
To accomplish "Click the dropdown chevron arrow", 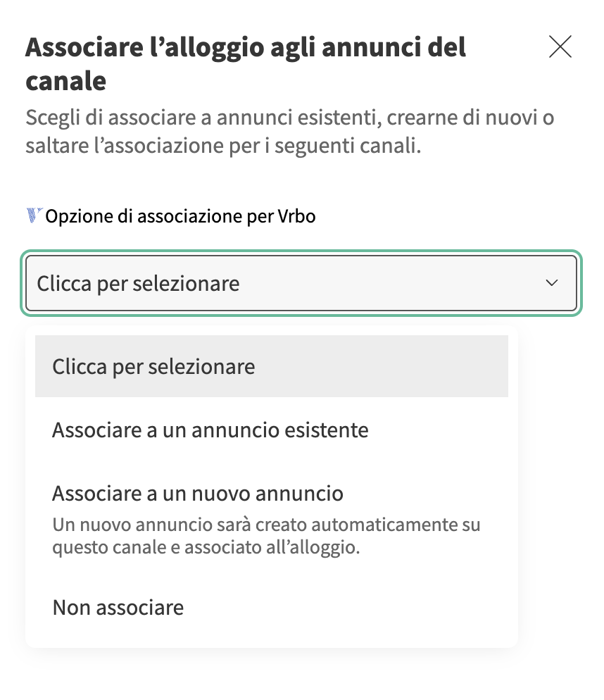I will click(x=552, y=283).
